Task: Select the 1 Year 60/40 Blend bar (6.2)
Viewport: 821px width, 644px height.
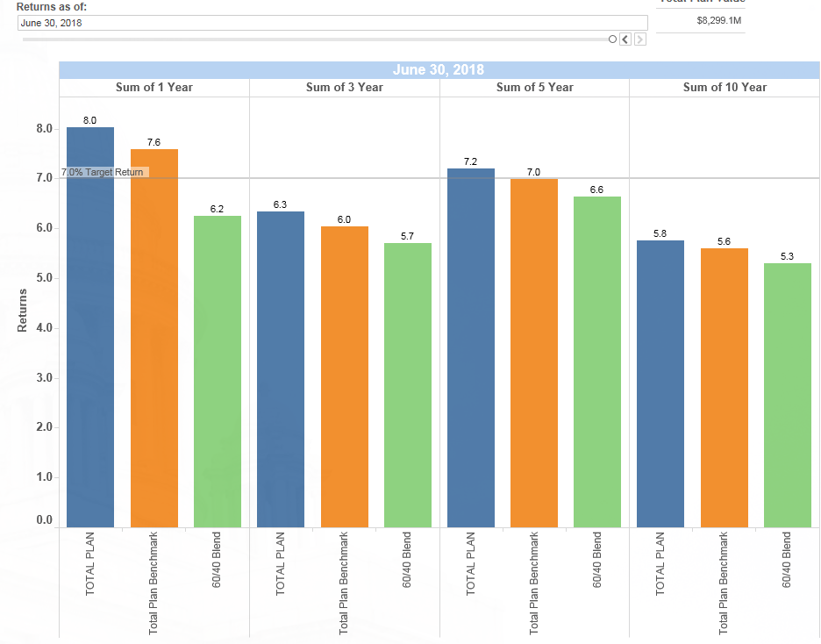Action: coord(218,372)
